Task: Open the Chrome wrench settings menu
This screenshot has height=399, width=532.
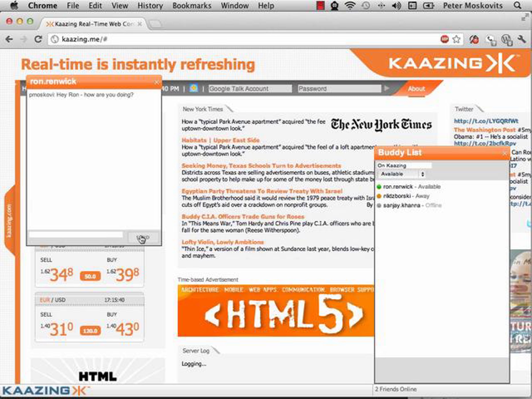Action: pos(521,39)
